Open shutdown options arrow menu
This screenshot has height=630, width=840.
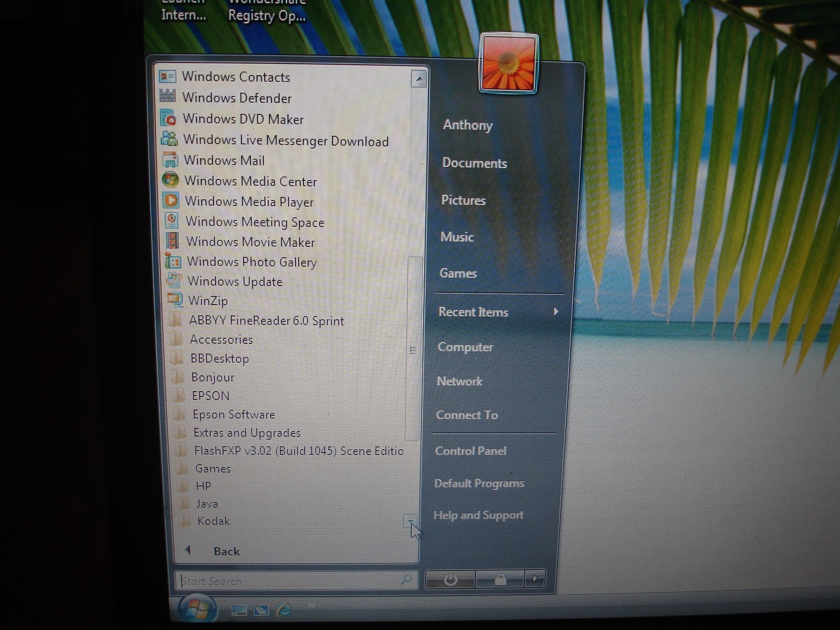(535, 579)
